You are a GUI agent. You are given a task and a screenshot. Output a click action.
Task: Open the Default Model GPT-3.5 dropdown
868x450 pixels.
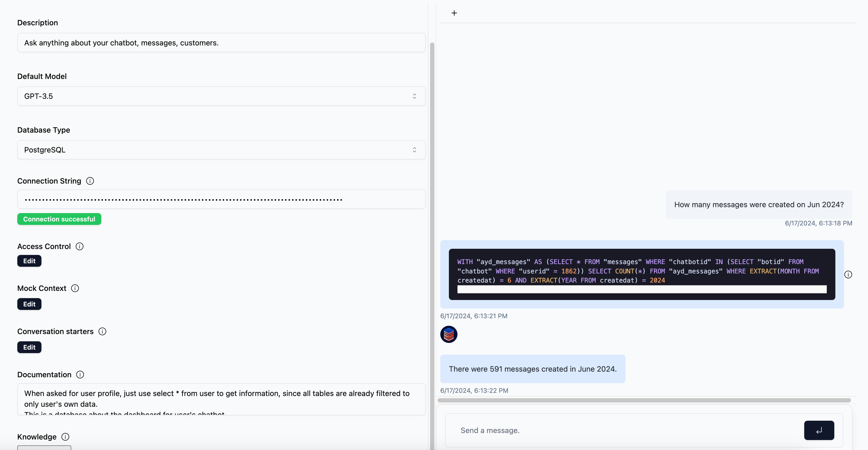221,96
